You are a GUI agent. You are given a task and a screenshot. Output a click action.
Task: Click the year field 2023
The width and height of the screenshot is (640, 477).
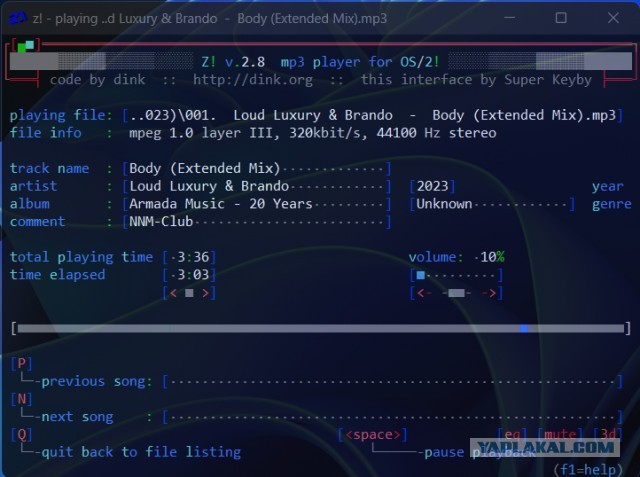(x=432, y=186)
